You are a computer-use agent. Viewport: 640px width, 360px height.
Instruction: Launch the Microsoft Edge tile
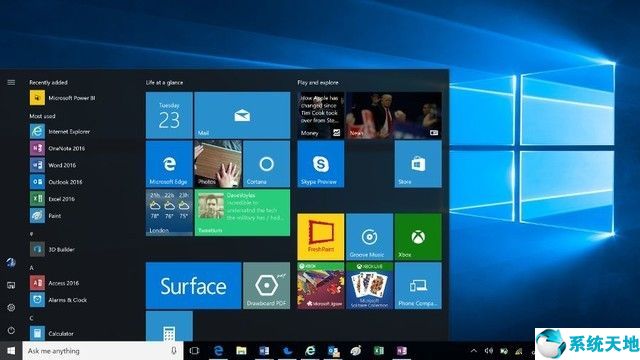tap(169, 164)
